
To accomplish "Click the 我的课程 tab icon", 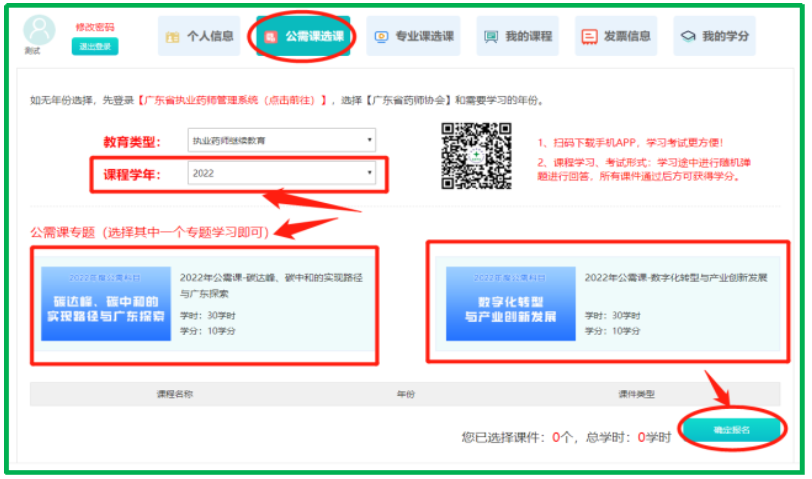I will coord(491,37).
